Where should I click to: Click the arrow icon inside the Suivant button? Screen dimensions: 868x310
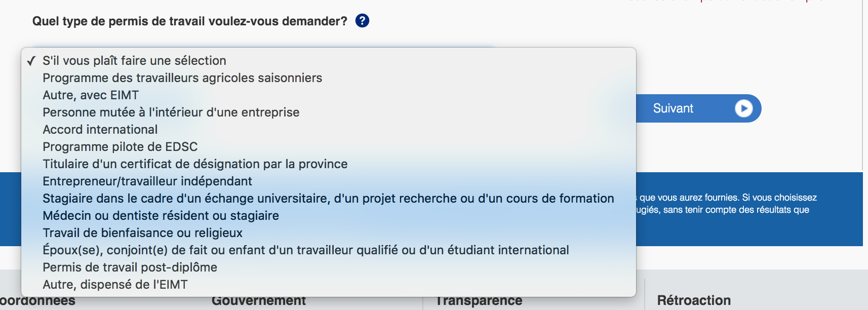[743, 108]
